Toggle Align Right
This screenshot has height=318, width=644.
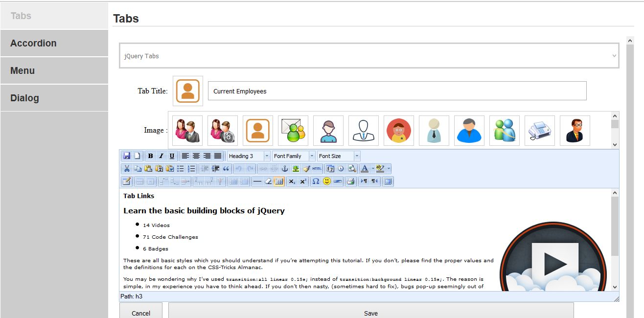(x=207, y=156)
